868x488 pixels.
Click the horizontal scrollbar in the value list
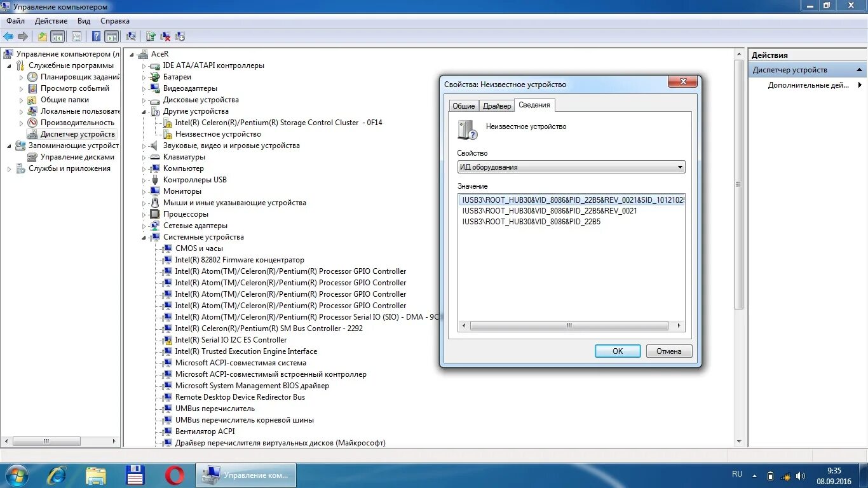coord(569,325)
